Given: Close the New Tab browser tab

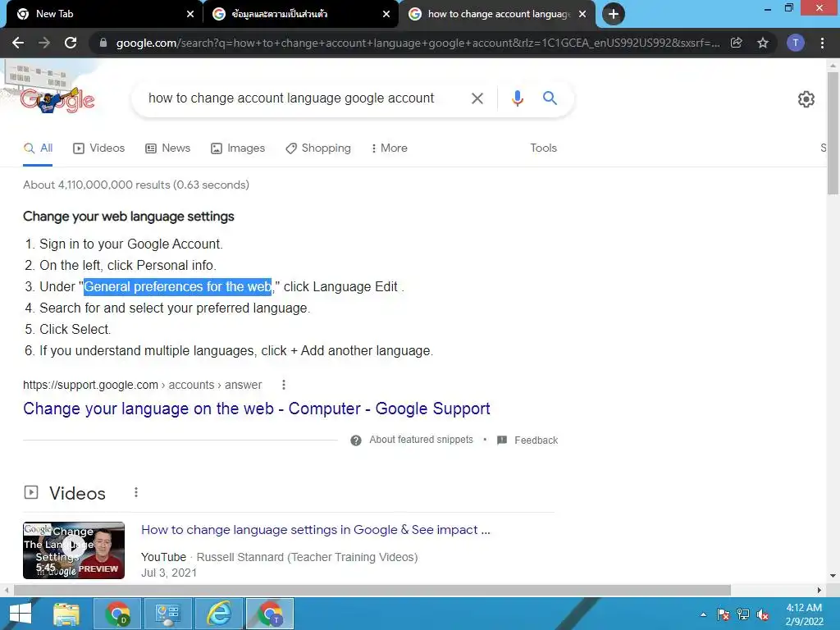Looking at the screenshot, I should [x=190, y=14].
